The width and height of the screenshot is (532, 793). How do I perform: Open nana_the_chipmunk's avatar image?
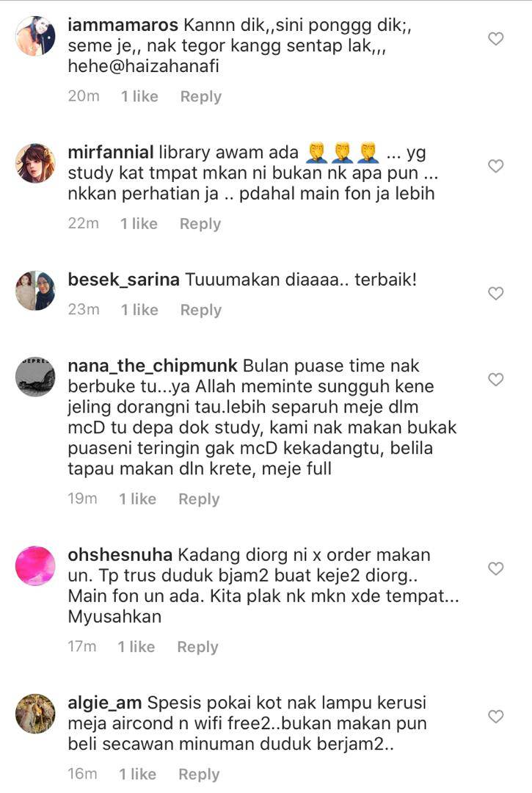pyautogui.click(x=35, y=376)
